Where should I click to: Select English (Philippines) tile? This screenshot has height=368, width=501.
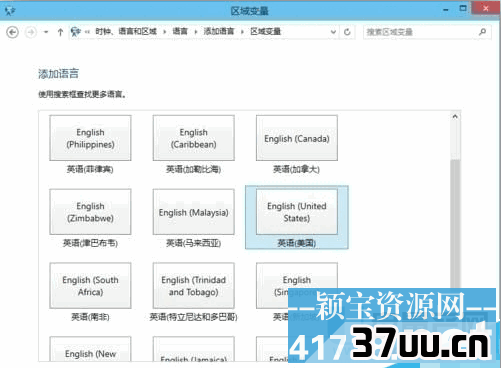coord(90,138)
